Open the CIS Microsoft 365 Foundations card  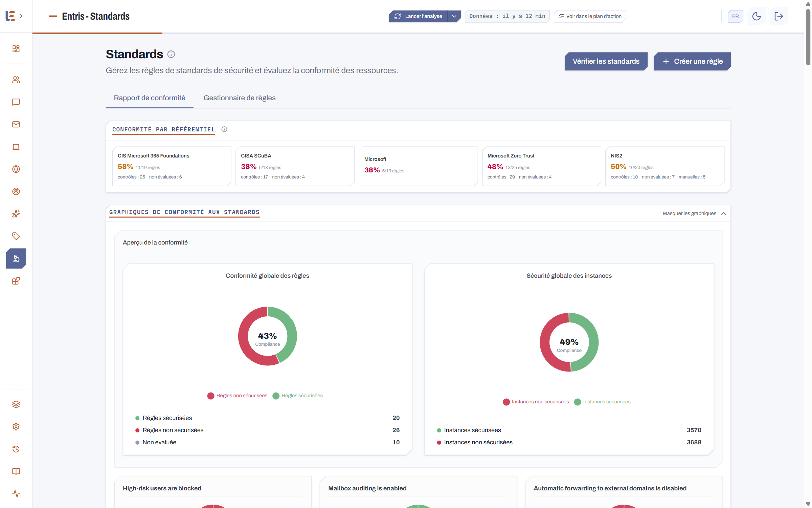[x=172, y=166]
